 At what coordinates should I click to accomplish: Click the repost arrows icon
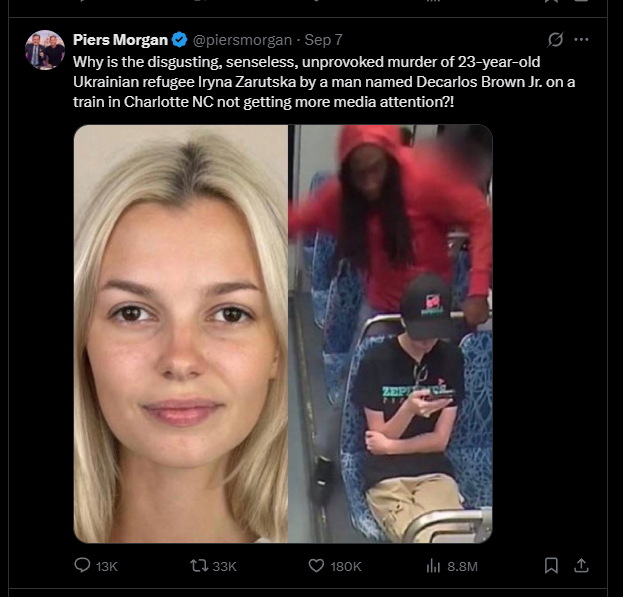pos(199,565)
